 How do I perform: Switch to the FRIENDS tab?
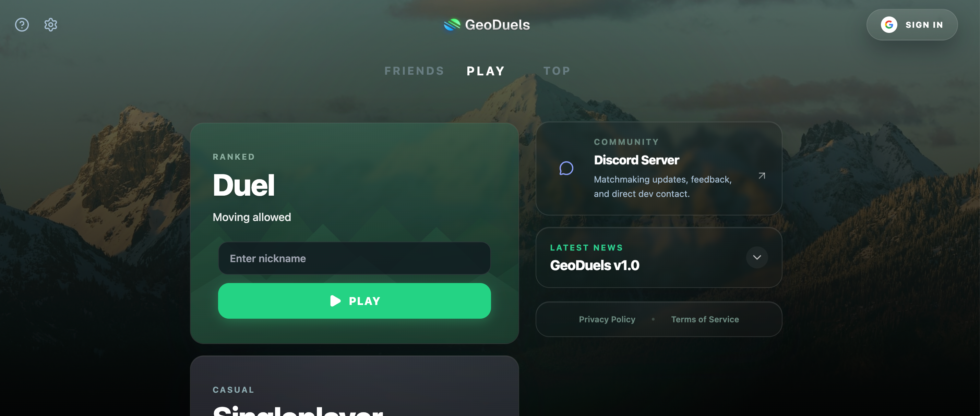coord(414,71)
